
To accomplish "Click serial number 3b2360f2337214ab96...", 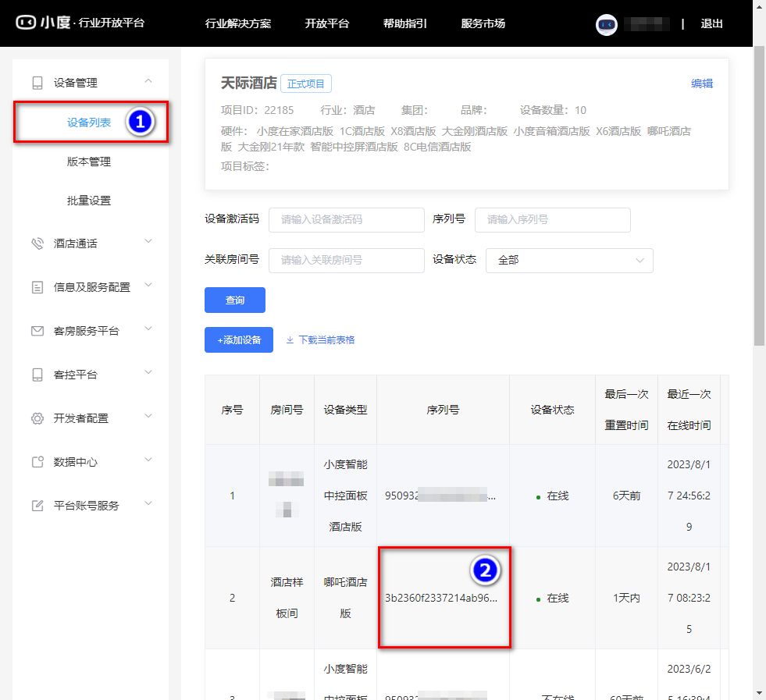I will tap(441, 598).
